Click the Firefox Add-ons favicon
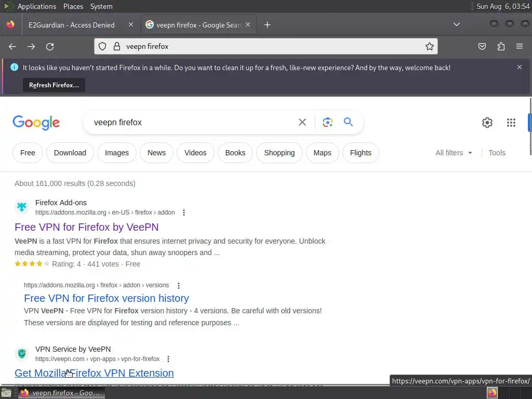Viewport: 532px width, 399px height. coord(22,207)
